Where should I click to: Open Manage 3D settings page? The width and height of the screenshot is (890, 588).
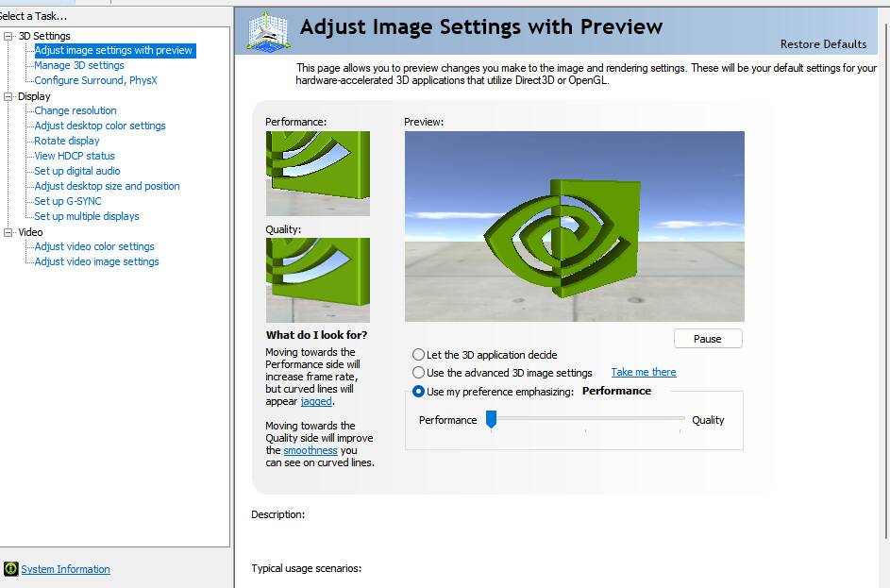[79, 66]
